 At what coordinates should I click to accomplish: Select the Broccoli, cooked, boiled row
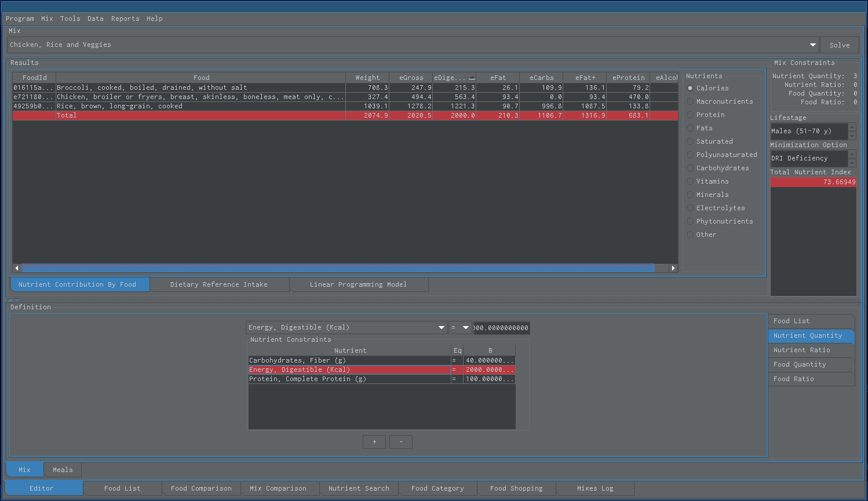tap(345, 87)
